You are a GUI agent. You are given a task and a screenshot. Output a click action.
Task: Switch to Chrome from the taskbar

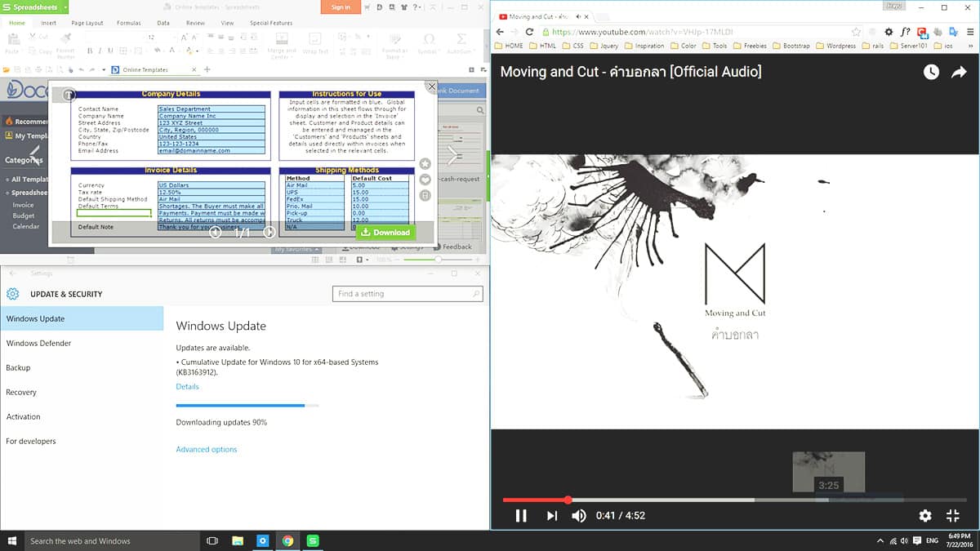[x=287, y=540]
